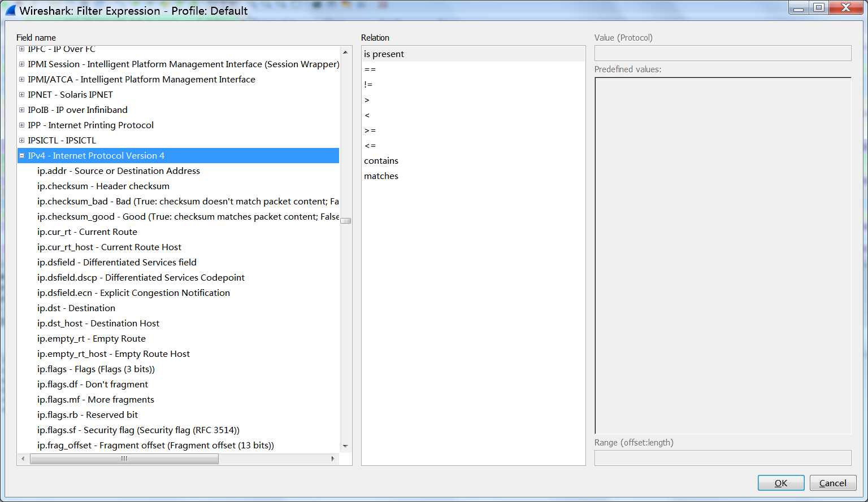Click field list vertical scrollbar down arrow
868x502 pixels.
pos(345,446)
